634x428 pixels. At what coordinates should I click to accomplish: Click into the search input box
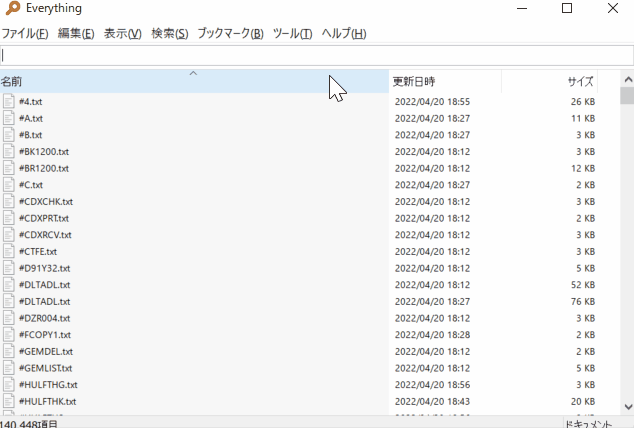pos(317,56)
